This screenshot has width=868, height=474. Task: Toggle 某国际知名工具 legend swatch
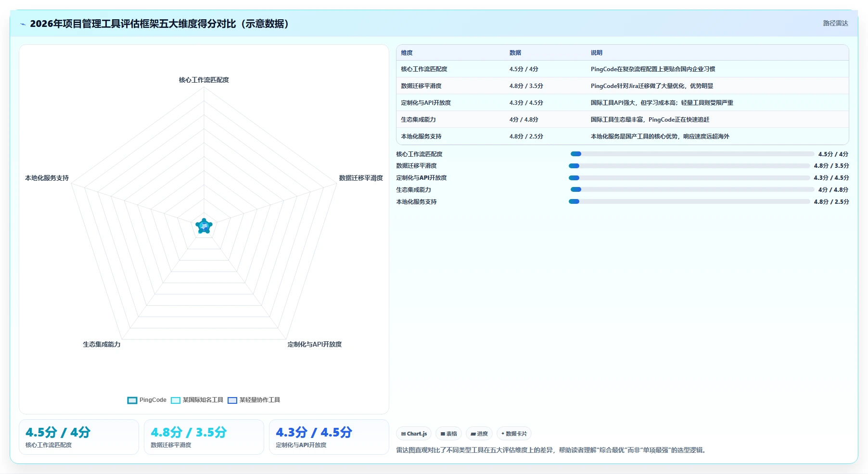176,400
